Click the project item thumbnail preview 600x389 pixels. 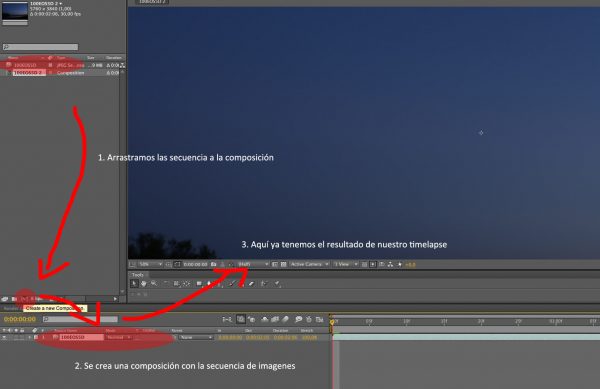pos(15,11)
